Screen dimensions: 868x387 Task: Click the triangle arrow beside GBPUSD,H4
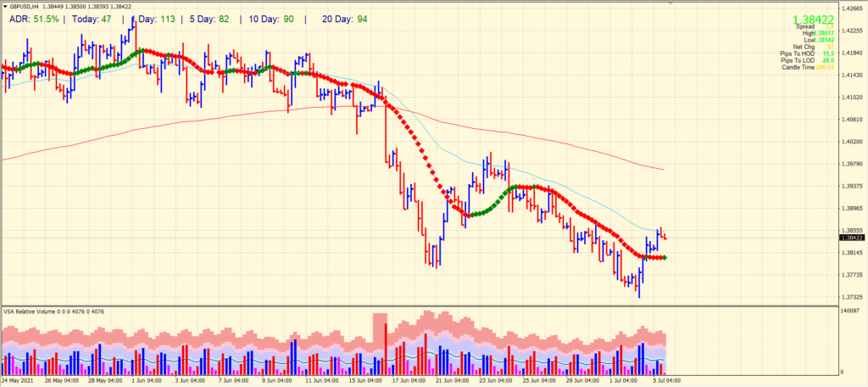pyautogui.click(x=4, y=6)
